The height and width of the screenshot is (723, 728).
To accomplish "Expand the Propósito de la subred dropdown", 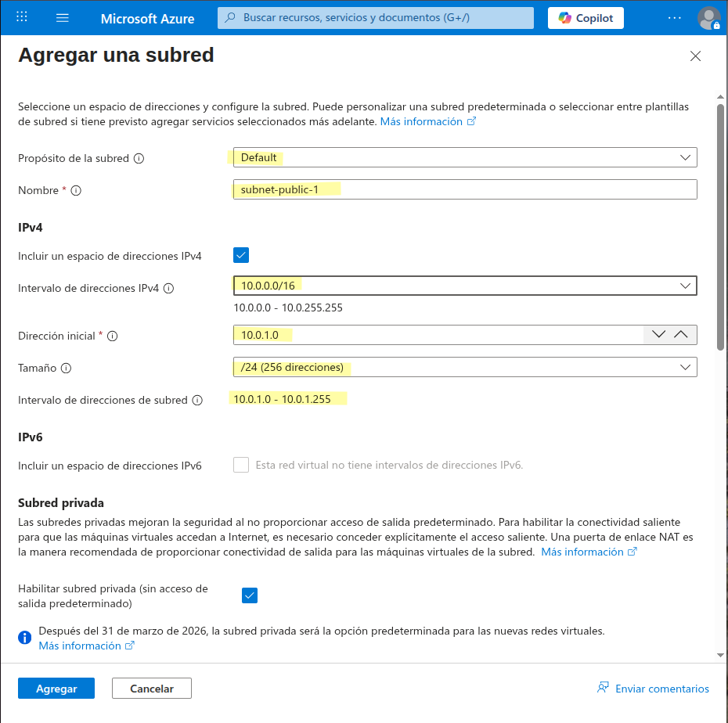I will pyautogui.click(x=465, y=157).
